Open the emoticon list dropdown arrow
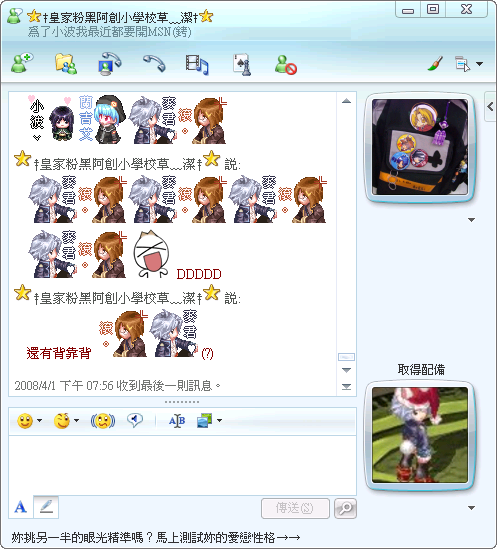 coord(40,420)
